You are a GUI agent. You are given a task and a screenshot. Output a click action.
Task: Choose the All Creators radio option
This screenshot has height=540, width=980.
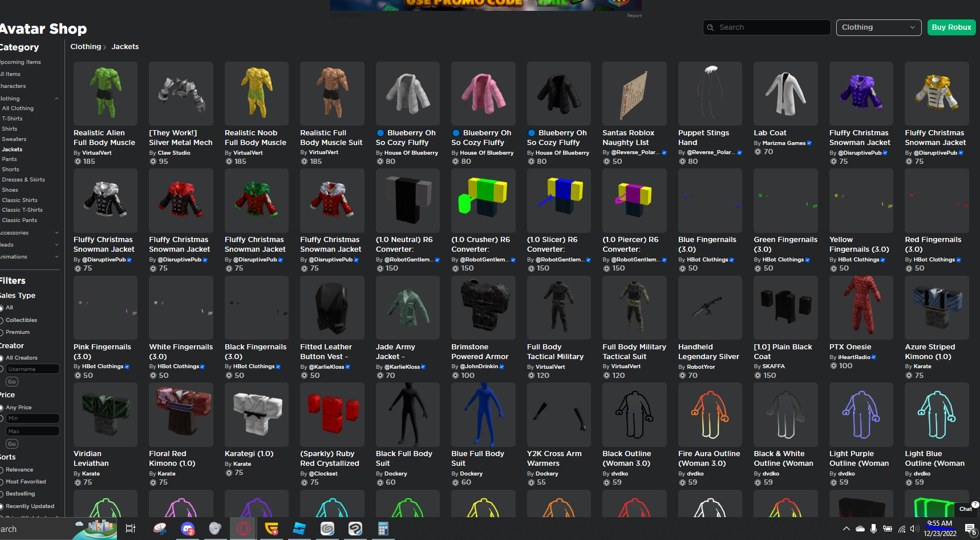click(x=2, y=358)
